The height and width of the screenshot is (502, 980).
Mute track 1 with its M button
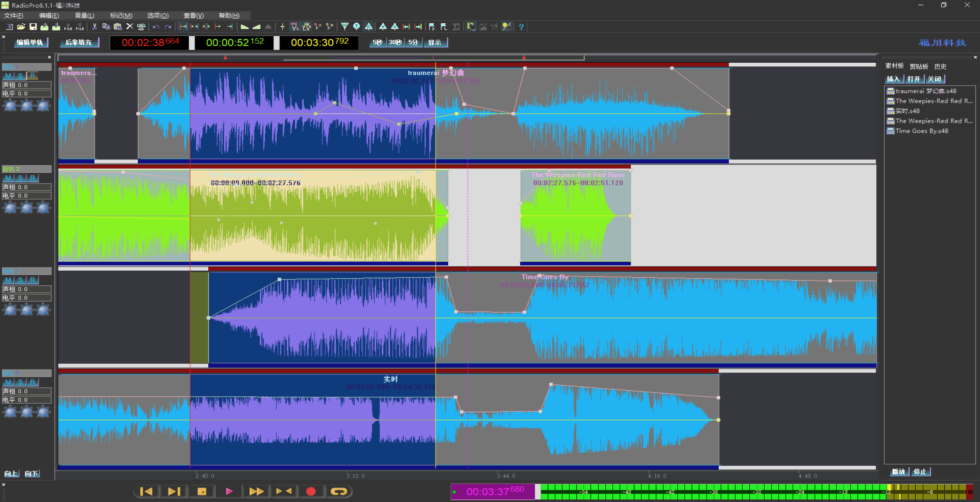pos(8,76)
